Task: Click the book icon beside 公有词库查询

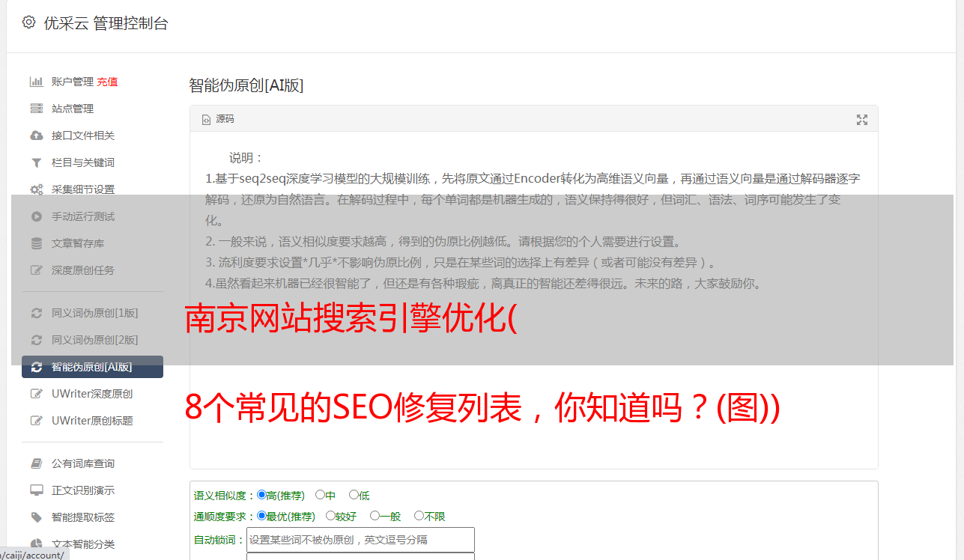Action: (36, 463)
